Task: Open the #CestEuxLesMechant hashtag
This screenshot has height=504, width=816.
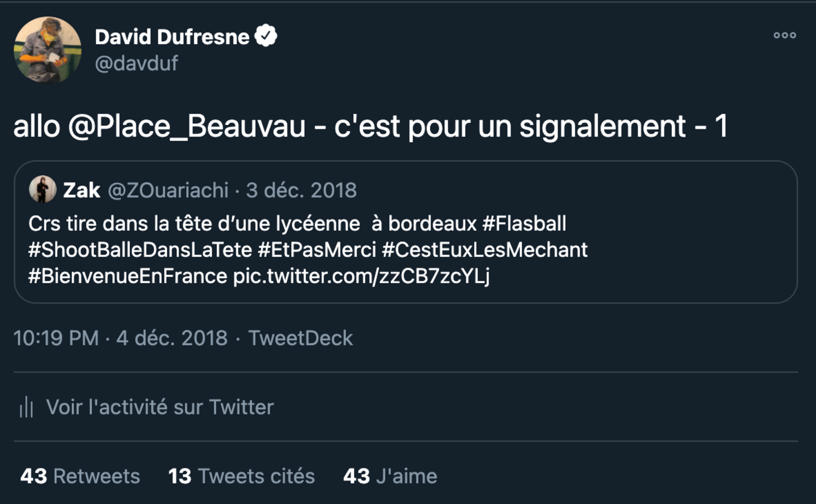Action: pyautogui.click(x=485, y=250)
